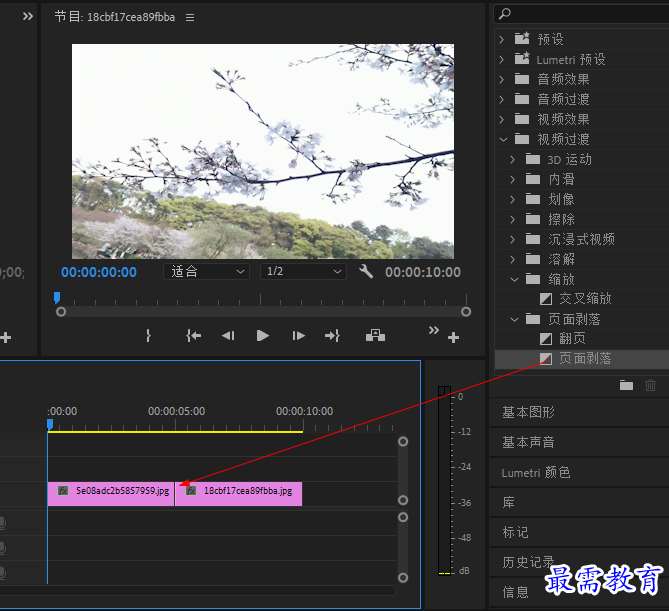Collapse the 页面剥落 folder
This screenshot has width=669, height=611.
[x=515, y=319]
